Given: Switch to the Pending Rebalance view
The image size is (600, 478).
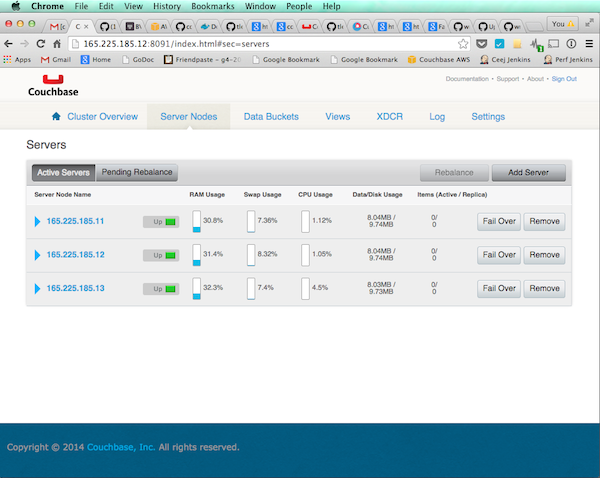Looking at the screenshot, I should click(137, 172).
